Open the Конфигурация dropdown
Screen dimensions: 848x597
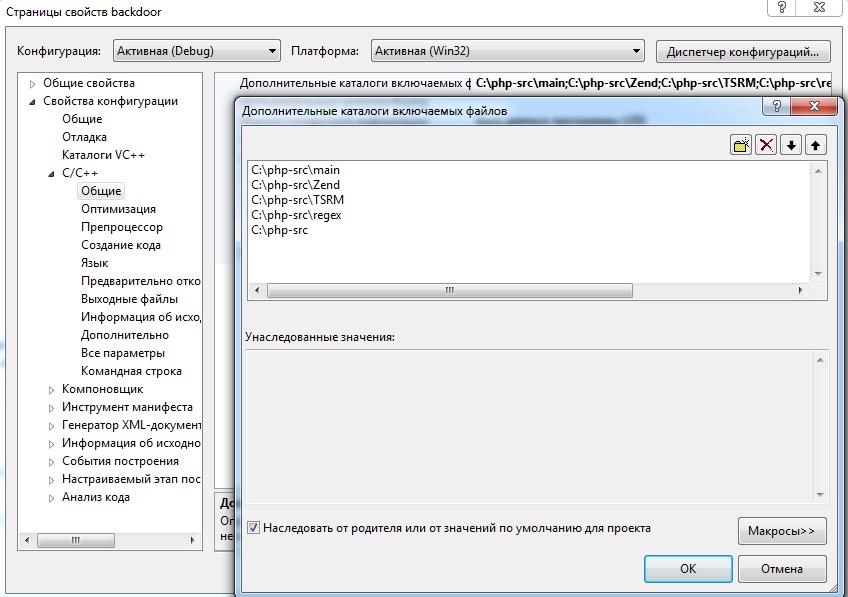click(x=197, y=51)
